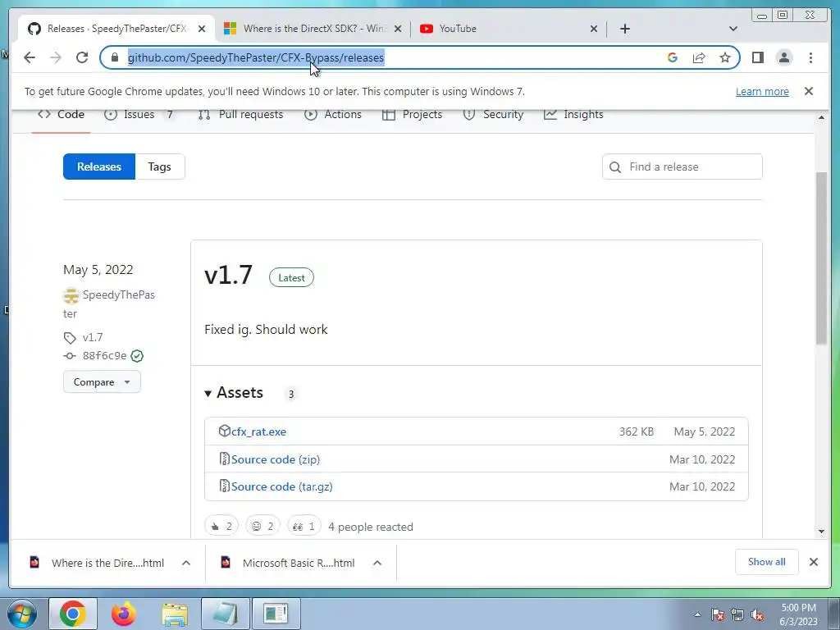Dismiss the Chrome update notification bar

click(x=809, y=91)
